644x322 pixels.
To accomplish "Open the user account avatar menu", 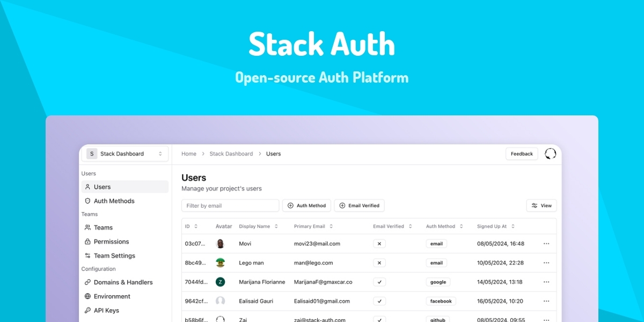I will click(x=550, y=154).
